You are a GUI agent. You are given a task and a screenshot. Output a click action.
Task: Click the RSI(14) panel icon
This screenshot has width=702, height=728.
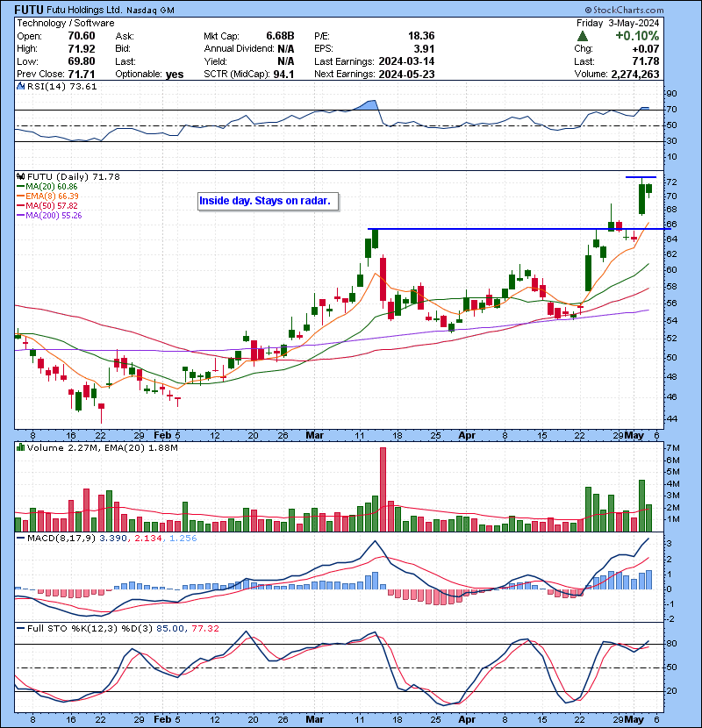point(21,86)
